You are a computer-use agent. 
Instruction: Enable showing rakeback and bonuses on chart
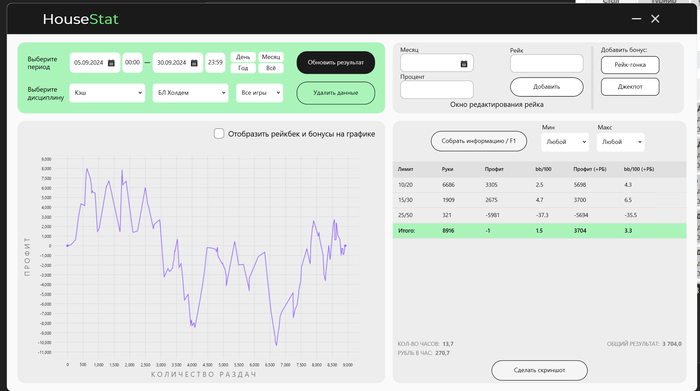coord(219,133)
